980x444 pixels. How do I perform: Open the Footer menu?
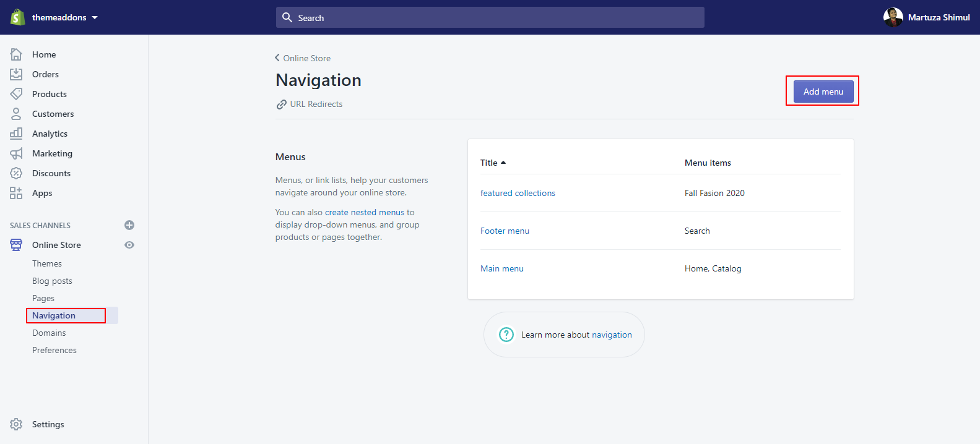tap(505, 231)
